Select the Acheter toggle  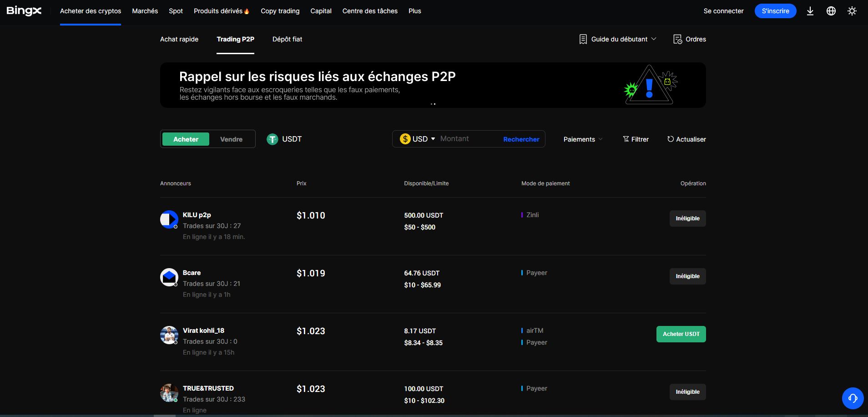[186, 139]
